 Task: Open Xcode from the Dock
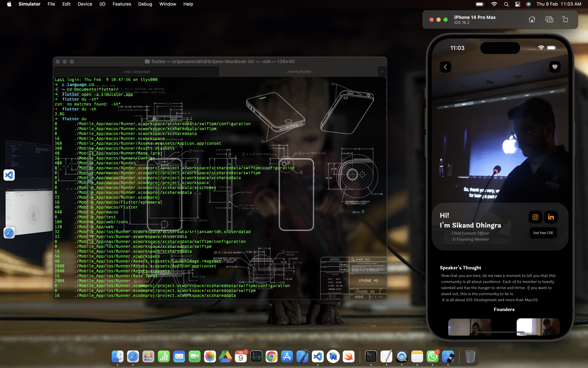[x=302, y=357]
